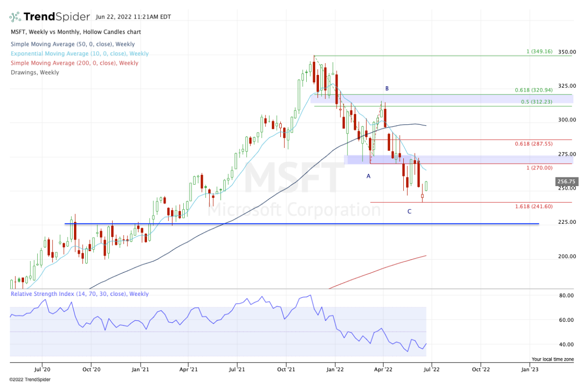Viewport: 588px width, 384px height.
Task: Click the wave label C
Action: [x=409, y=211]
